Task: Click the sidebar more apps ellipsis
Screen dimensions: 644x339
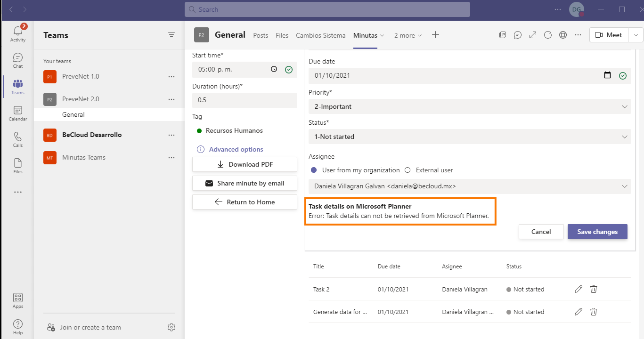Action: coord(17,192)
